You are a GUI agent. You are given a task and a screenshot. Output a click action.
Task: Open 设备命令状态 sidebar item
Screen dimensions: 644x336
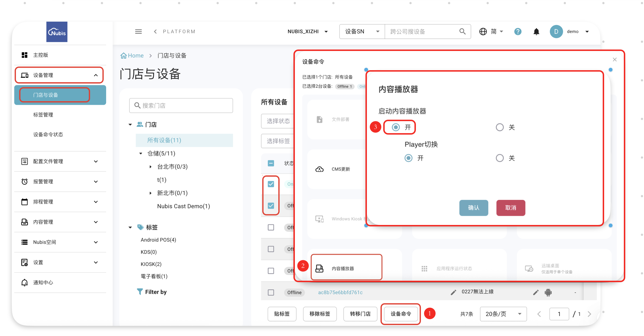(48, 134)
